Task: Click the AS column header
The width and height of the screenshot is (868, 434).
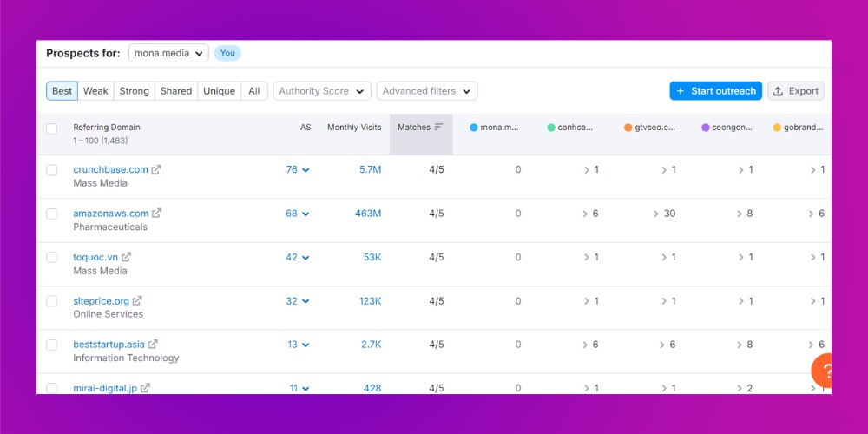Action: pyautogui.click(x=306, y=127)
